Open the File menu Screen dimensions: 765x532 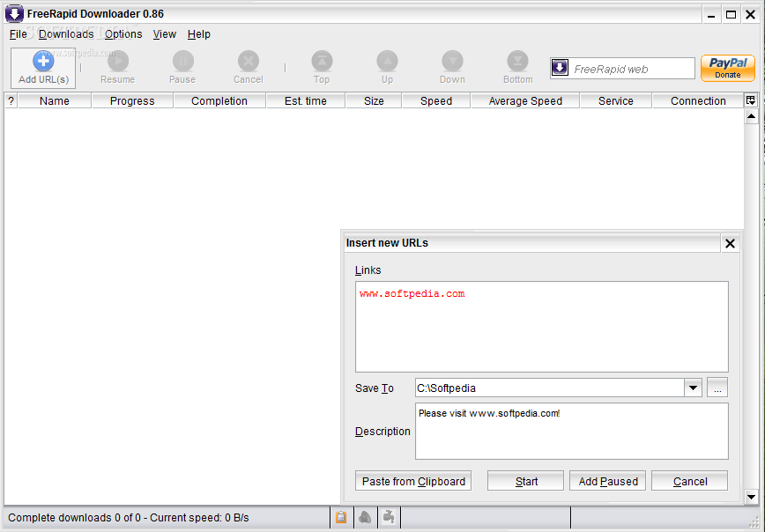pos(18,34)
